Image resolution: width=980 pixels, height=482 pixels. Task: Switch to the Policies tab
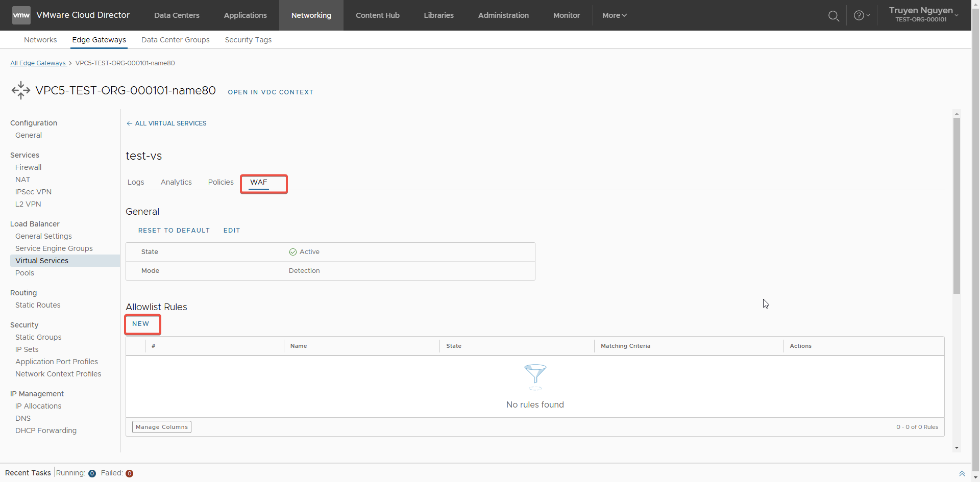tap(220, 182)
